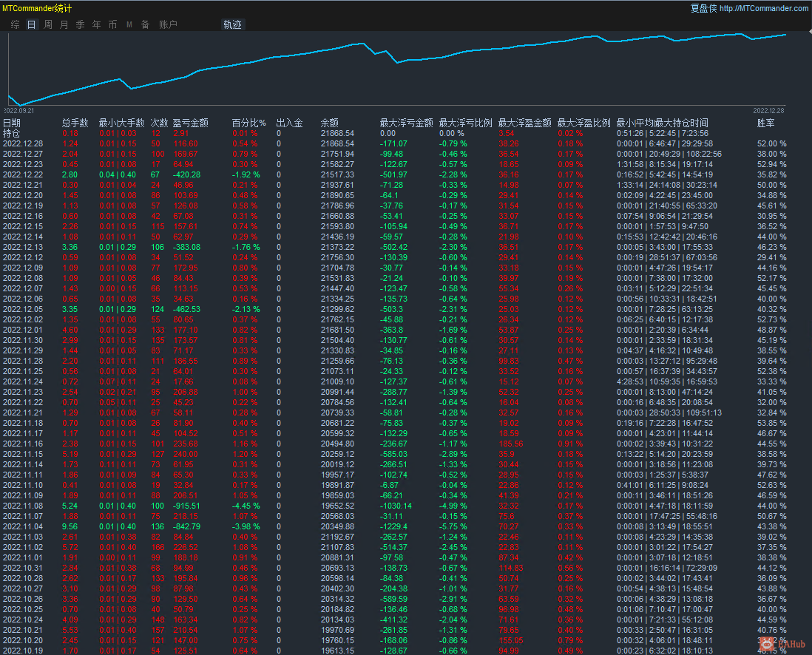Open the 周 weekly statistics tab

pos(48,24)
